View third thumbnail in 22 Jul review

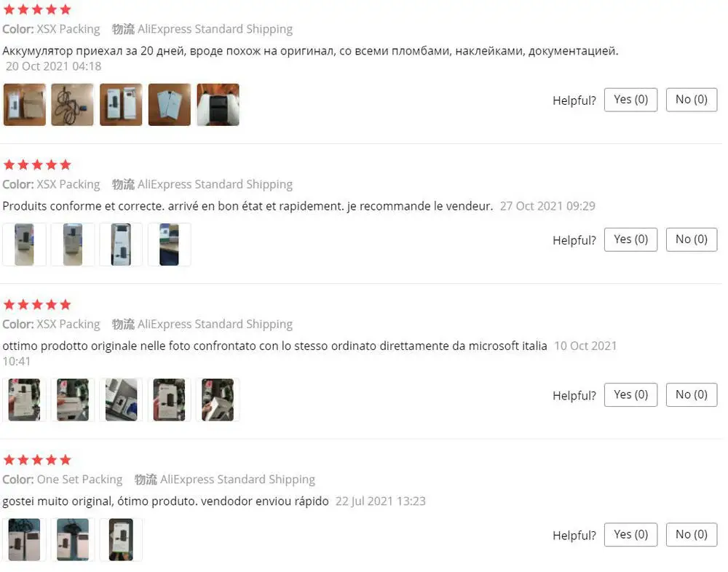click(x=121, y=539)
